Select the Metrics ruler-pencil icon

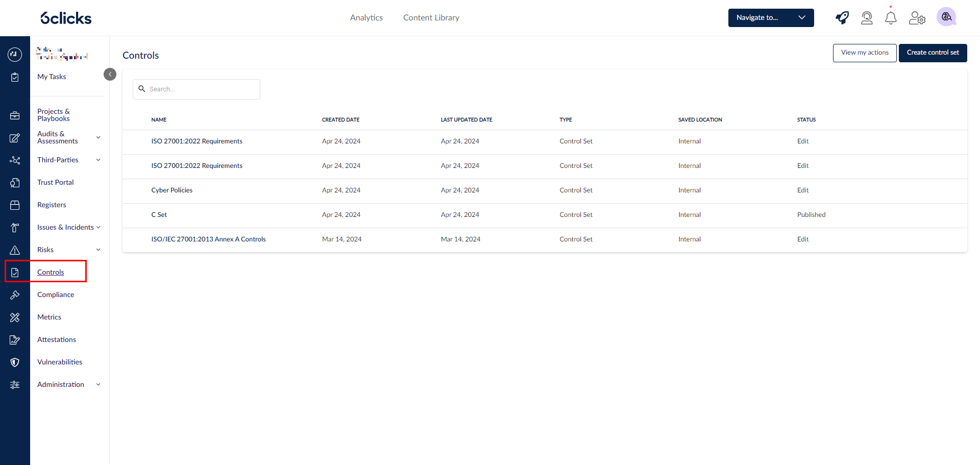click(x=15, y=317)
